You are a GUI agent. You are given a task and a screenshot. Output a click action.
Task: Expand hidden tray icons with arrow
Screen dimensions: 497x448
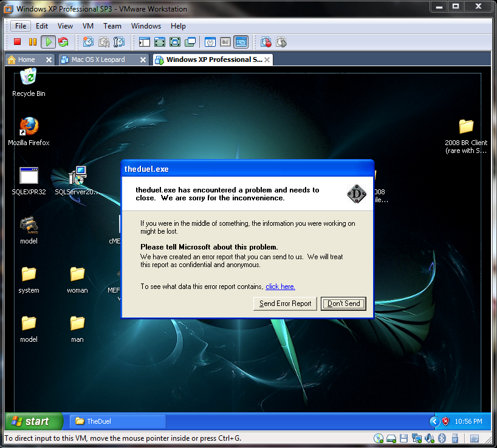click(434, 421)
